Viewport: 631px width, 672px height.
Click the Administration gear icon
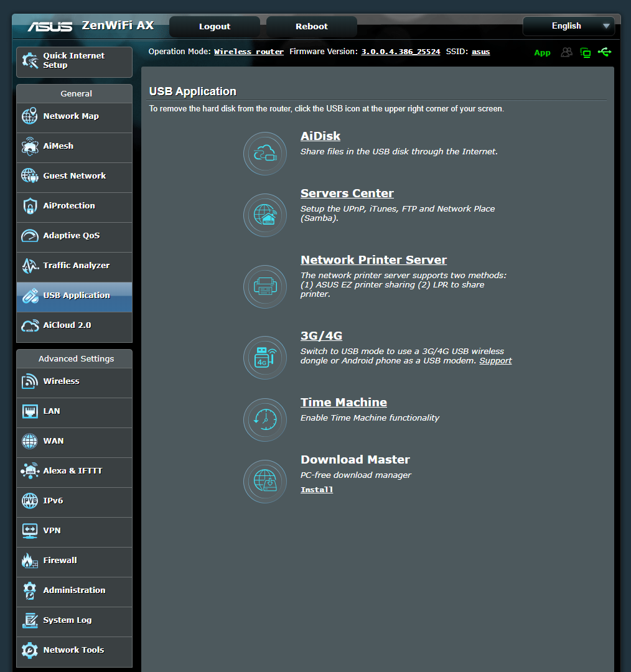30,590
